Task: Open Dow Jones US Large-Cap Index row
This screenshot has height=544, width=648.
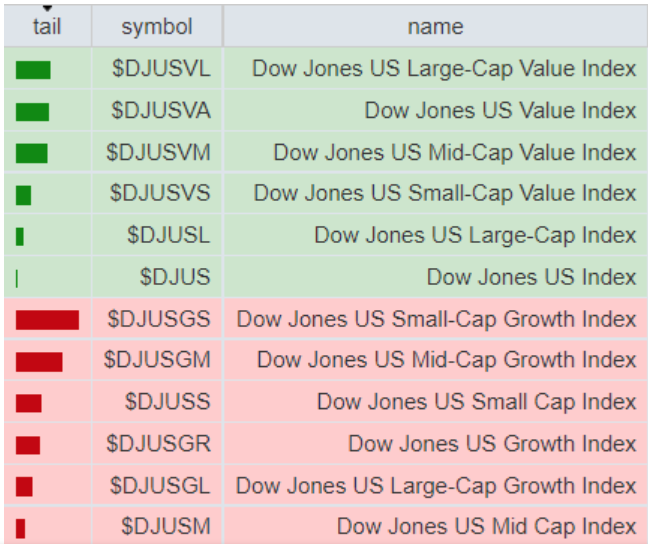Action: coord(475,236)
